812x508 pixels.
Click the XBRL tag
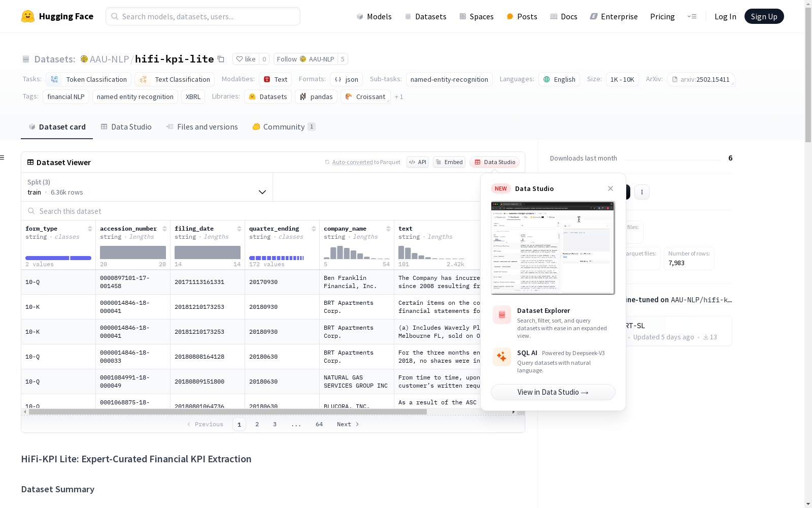point(193,97)
